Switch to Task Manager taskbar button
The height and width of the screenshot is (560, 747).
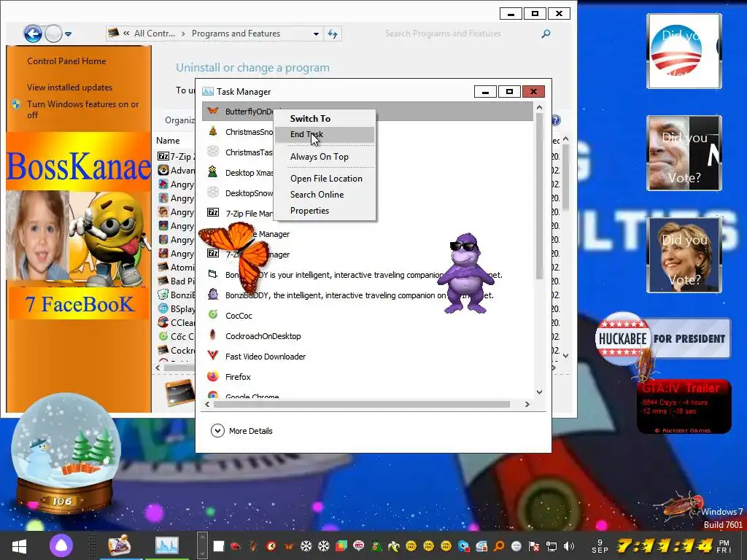tap(167, 545)
